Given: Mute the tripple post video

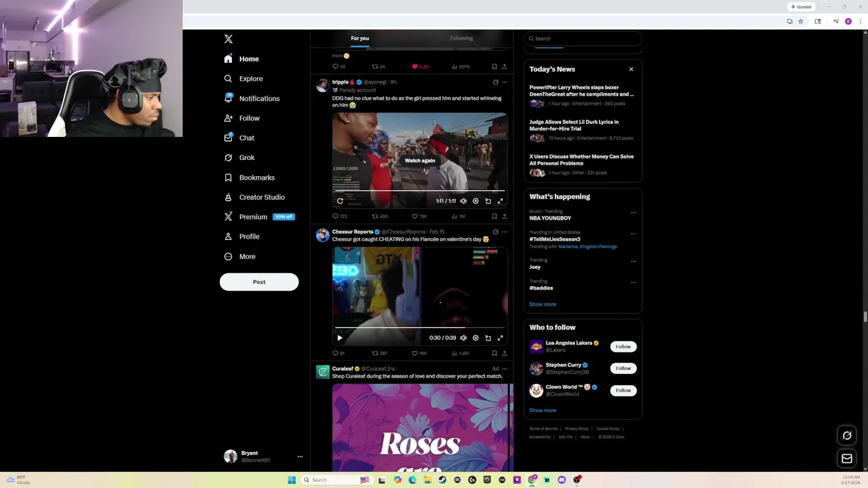Looking at the screenshot, I should (463, 201).
